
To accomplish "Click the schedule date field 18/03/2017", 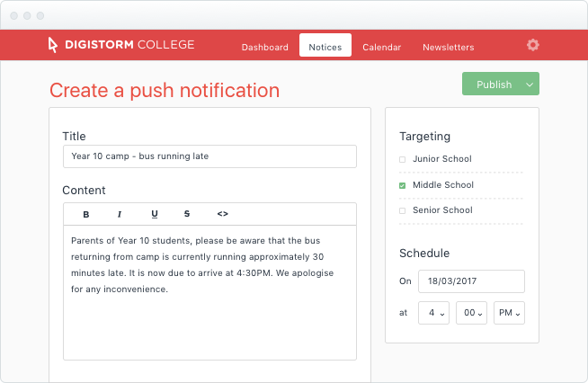I will tap(471, 281).
